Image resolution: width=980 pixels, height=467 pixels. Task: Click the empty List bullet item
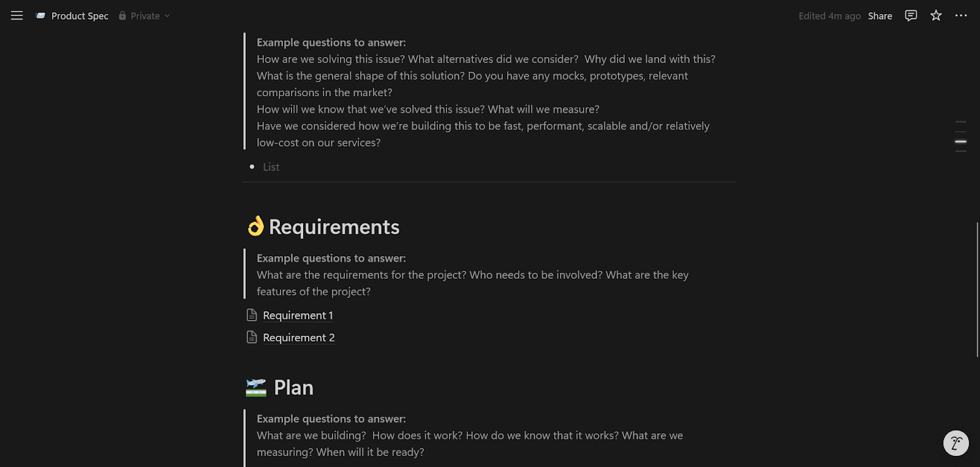click(x=271, y=167)
